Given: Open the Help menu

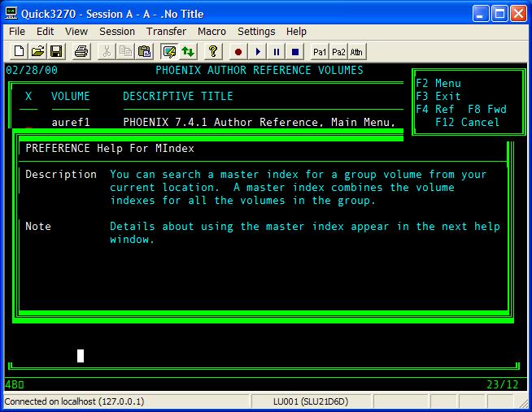Looking at the screenshot, I should [296, 32].
